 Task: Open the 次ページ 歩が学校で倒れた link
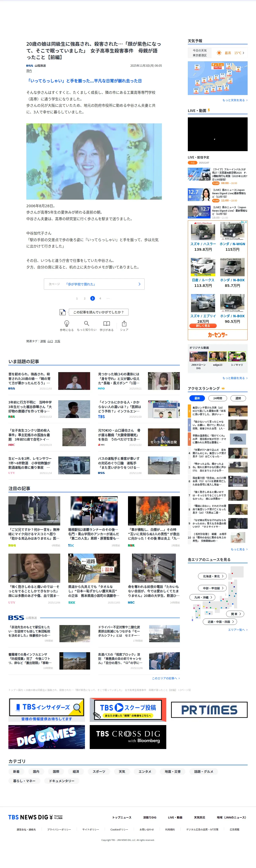pyautogui.click(x=94, y=284)
